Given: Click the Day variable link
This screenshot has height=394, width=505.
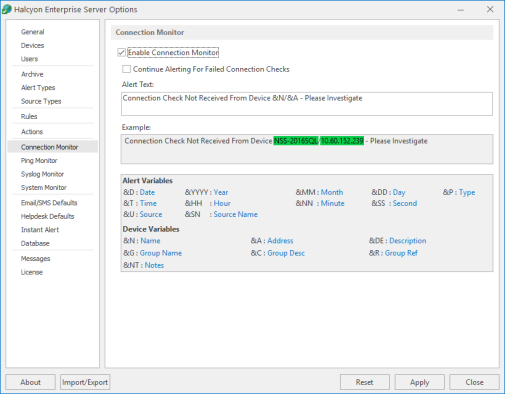Looking at the screenshot, I should click(399, 192).
